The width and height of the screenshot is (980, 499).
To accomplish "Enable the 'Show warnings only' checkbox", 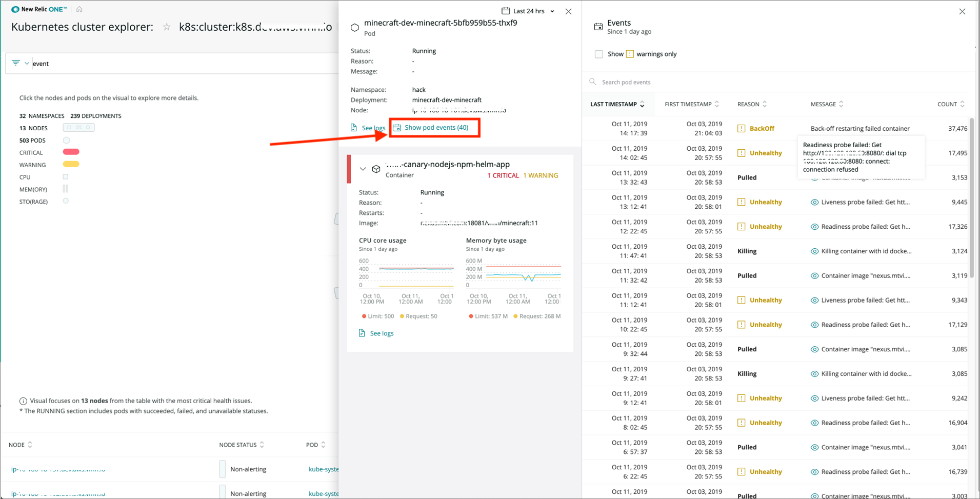I will 598,54.
